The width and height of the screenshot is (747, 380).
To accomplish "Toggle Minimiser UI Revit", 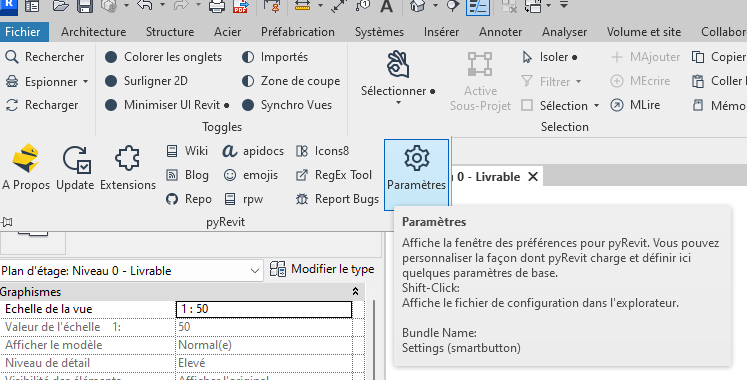I will pyautogui.click(x=167, y=105).
